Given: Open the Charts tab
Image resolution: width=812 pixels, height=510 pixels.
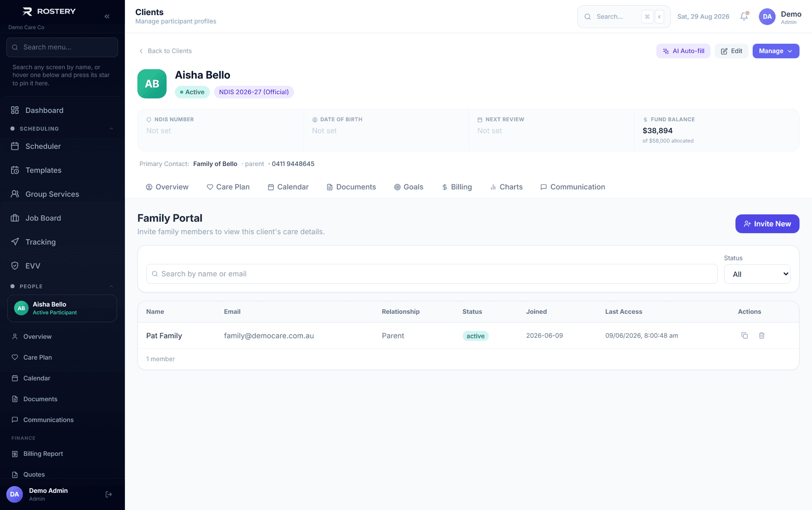Looking at the screenshot, I should pos(506,187).
